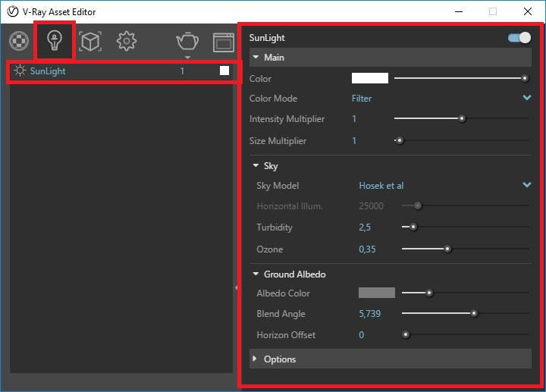Open the Geometry cube icon

coord(90,42)
